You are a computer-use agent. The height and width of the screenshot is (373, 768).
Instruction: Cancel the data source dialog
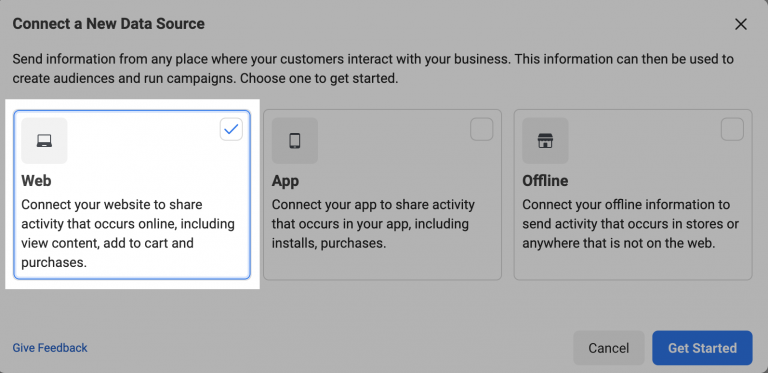tap(609, 348)
